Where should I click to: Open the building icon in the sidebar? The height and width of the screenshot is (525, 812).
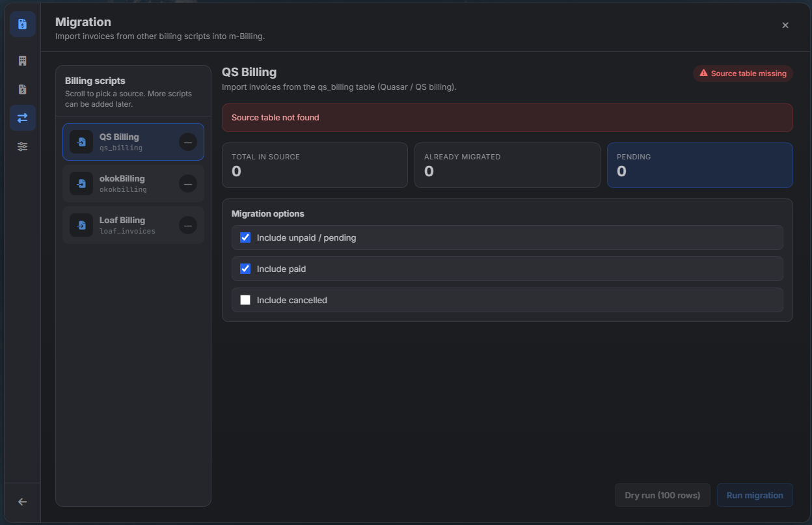pos(23,61)
